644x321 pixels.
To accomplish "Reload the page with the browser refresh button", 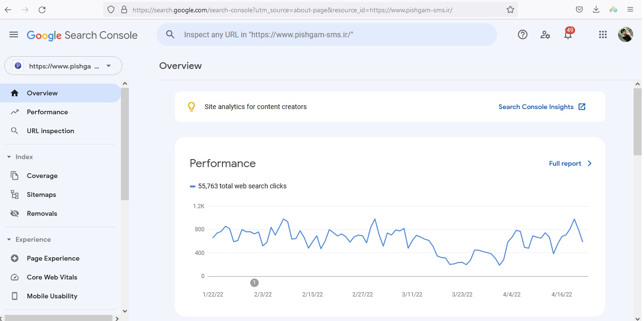I will [x=42, y=9].
